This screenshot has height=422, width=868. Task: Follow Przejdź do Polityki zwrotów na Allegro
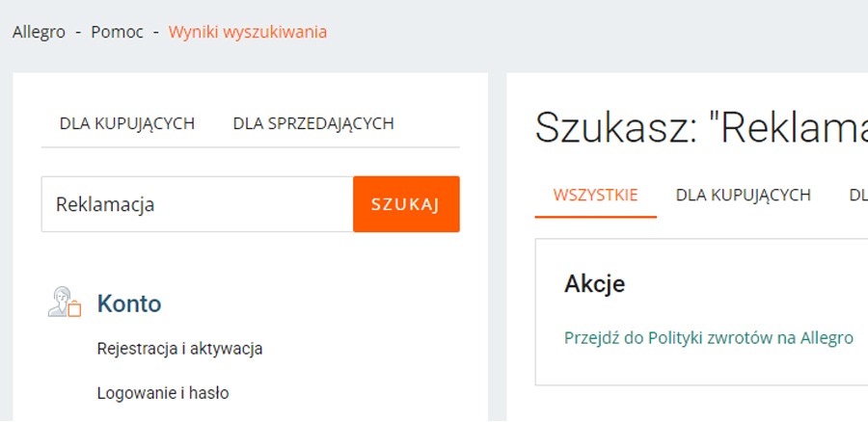(x=709, y=338)
